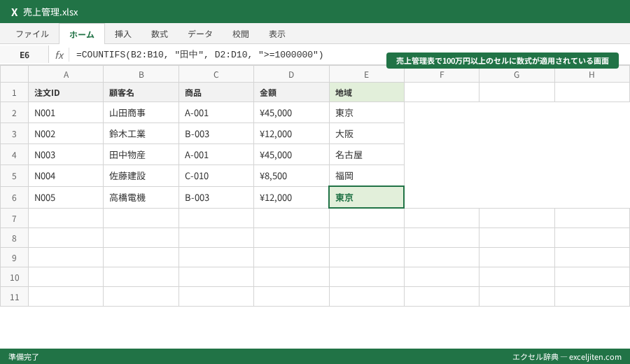Open the ファイル menu tab
The height and width of the screenshot is (364, 630).
point(32,34)
